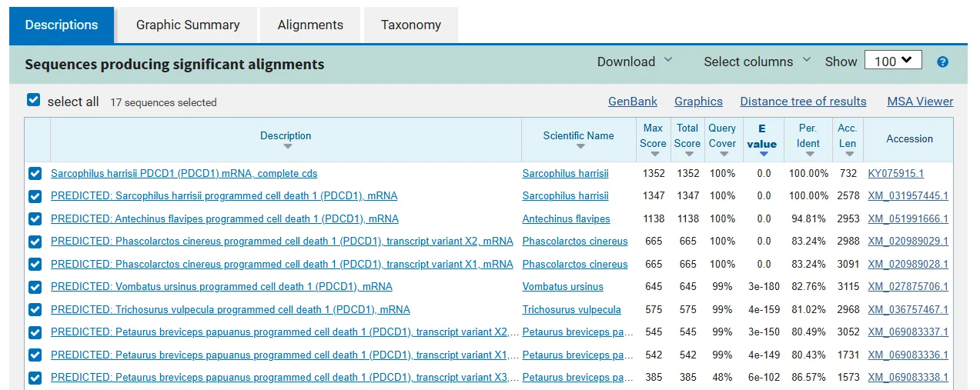
Task: Select the 17 sequences selected text
Action: [x=163, y=102]
